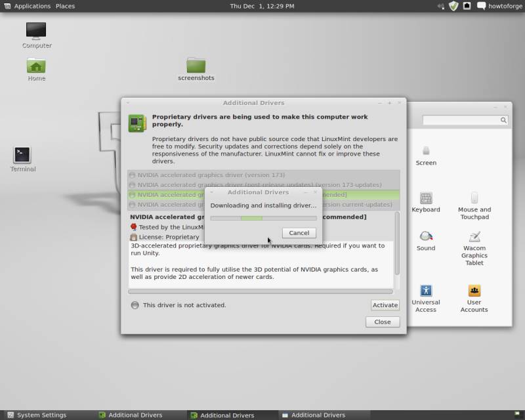This screenshot has width=525, height=420.
Task: Open the Computer desktop icon
Action: (x=37, y=35)
